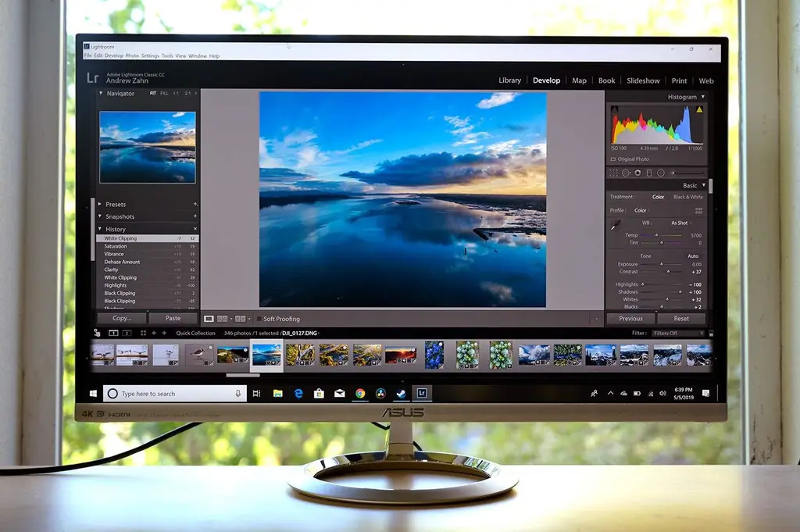Click the Reset button
800x532 pixels.
coord(681,319)
